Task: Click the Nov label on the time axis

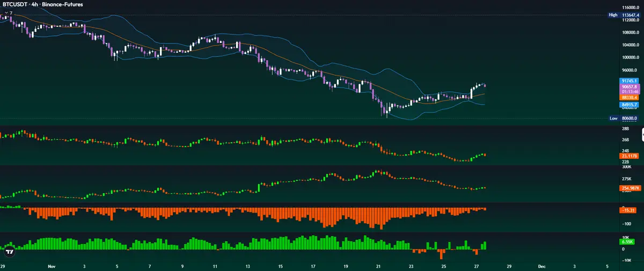Action: click(52, 266)
